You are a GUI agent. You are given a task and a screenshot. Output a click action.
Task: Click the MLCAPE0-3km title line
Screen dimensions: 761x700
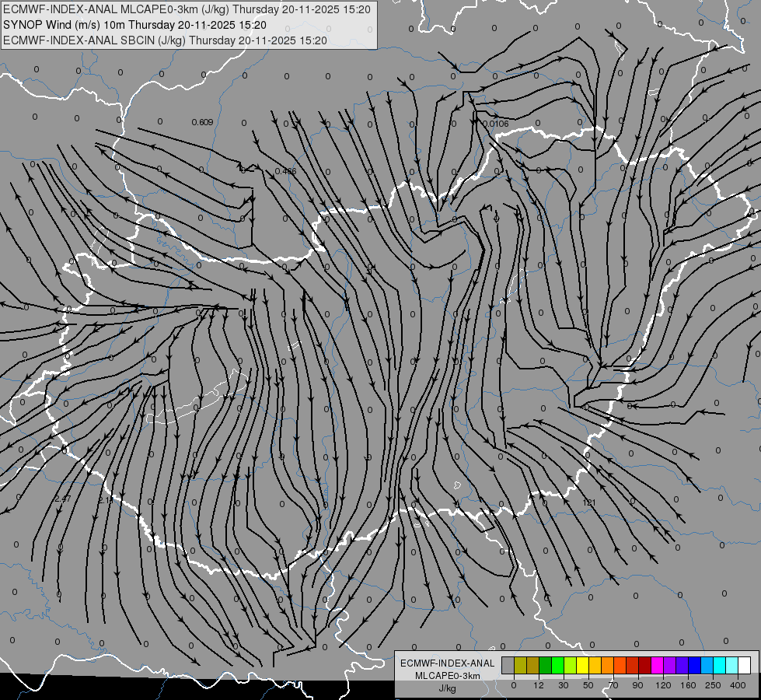[187, 9]
